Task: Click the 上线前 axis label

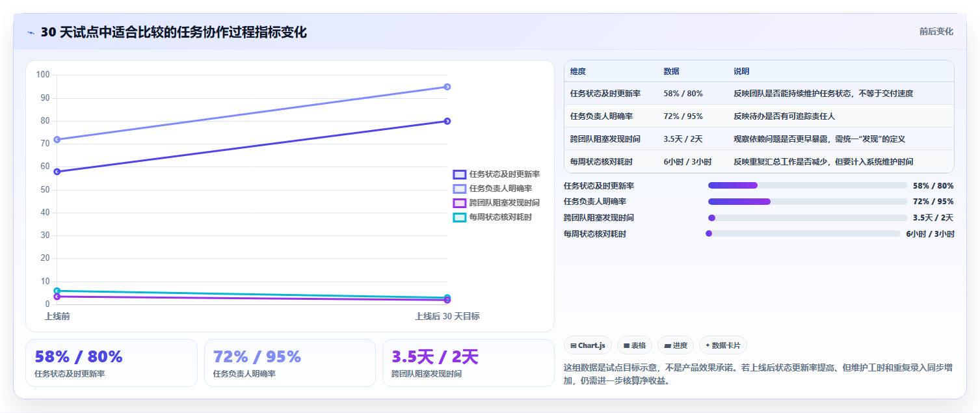Action: (x=57, y=316)
